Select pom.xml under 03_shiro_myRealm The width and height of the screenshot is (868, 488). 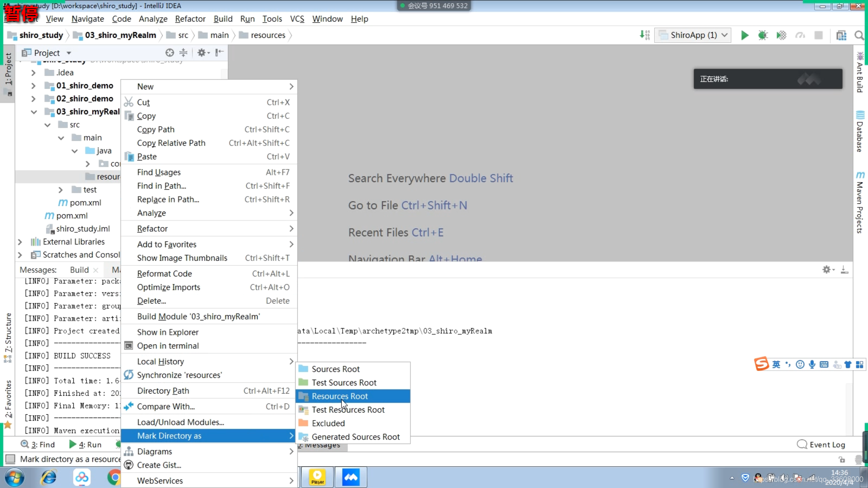pos(80,203)
